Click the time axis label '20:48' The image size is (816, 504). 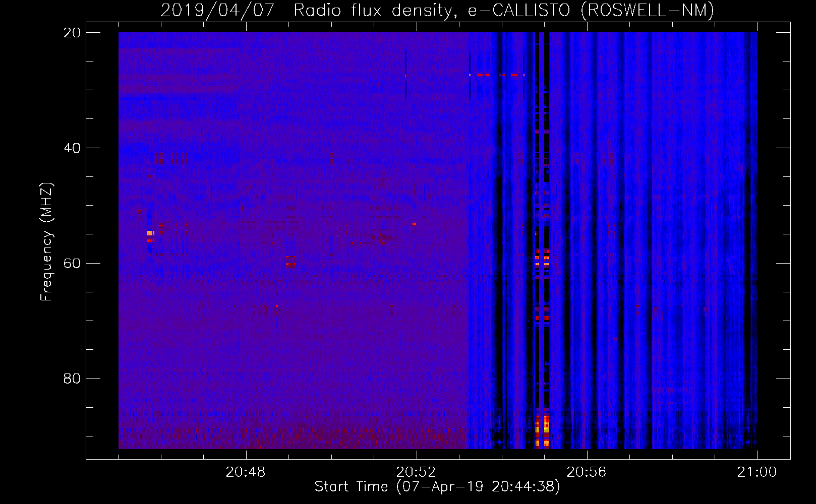[246, 472]
